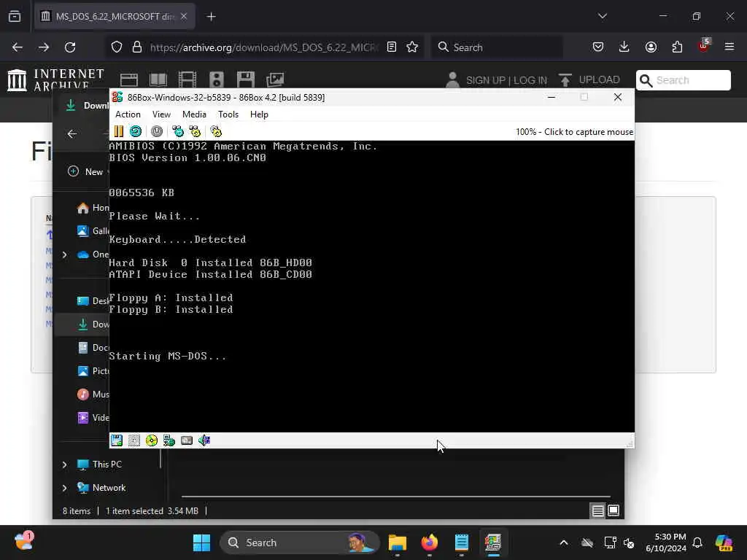
Task: Open the notifications bell
Action: (x=697, y=542)
